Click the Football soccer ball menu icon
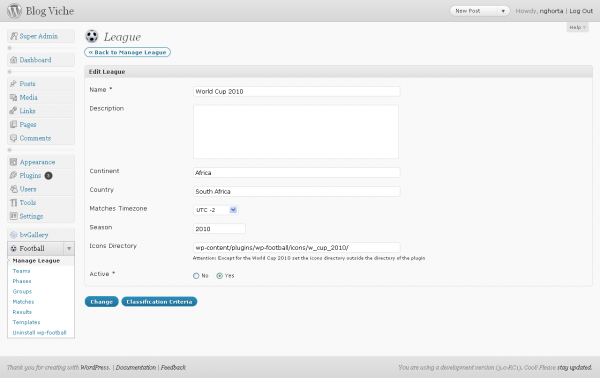The height and width of the screenshot is (378, 600). [13, 248]
